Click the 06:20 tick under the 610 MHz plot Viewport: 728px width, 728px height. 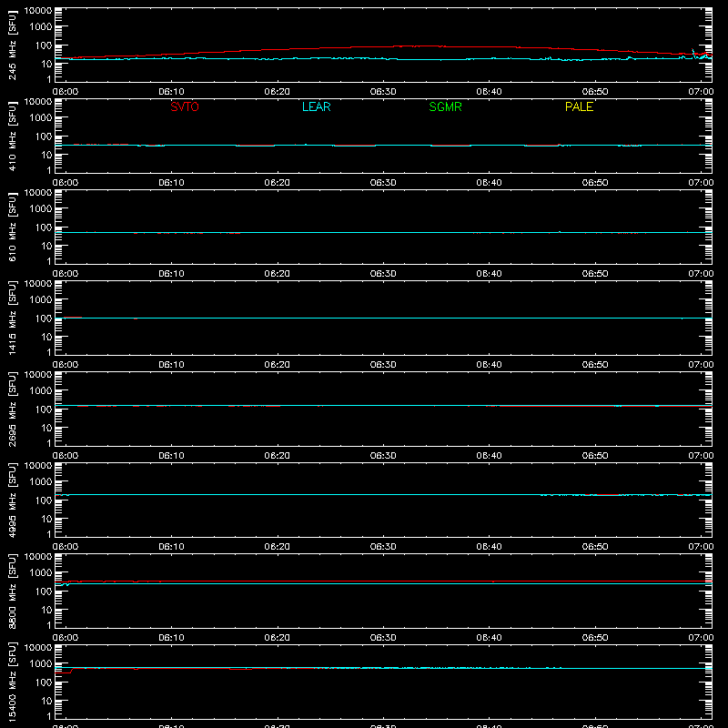(x=278, y=274)
